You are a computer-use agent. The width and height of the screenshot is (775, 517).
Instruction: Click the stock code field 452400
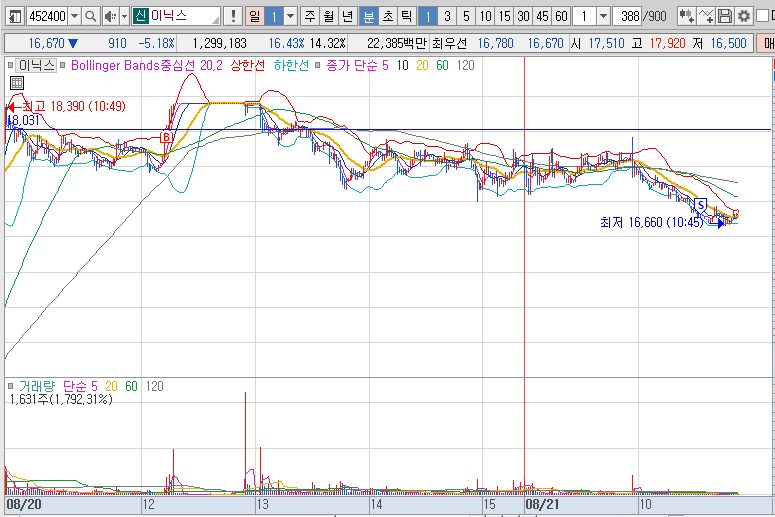47,16
